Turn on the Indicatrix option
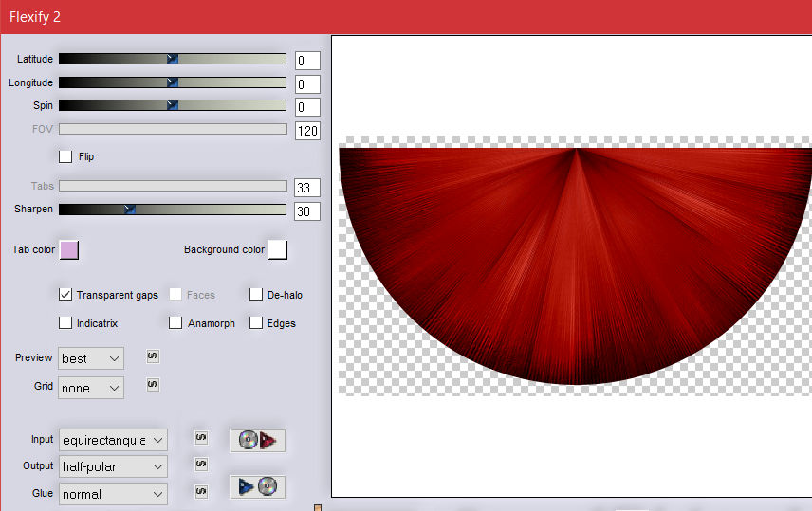This screenshot has width=812, height=511. tap(65, 323)
